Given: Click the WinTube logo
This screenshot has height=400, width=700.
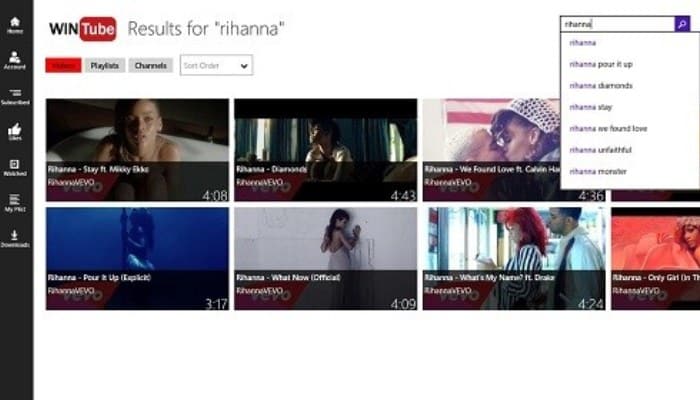Looking at the screenshot, I should [x=83, y=29].
